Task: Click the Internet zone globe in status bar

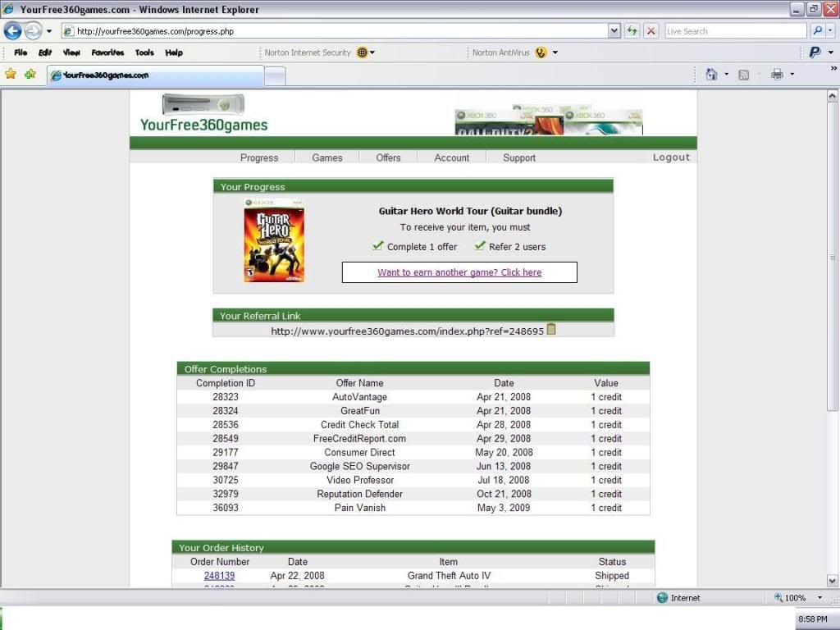Action: tap(662, 598)
